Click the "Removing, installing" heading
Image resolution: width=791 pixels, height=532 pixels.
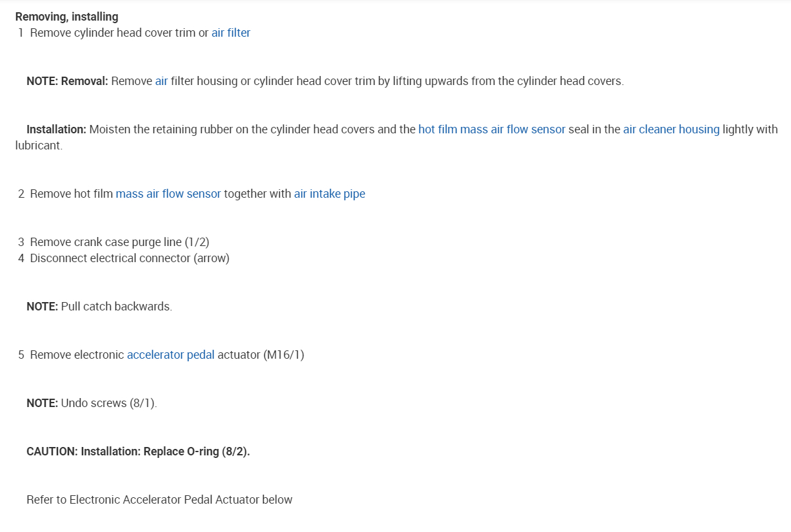pyautogui.click(x=66, y=17)
